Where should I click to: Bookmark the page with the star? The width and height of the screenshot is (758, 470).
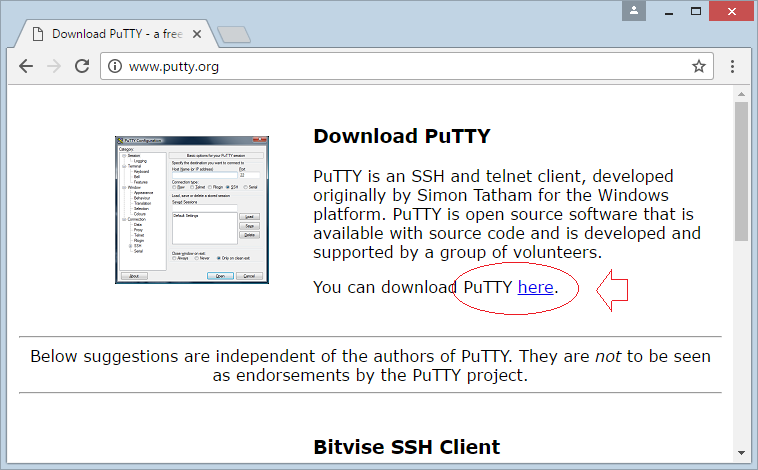pyautogui.click(x=699, y=66)
